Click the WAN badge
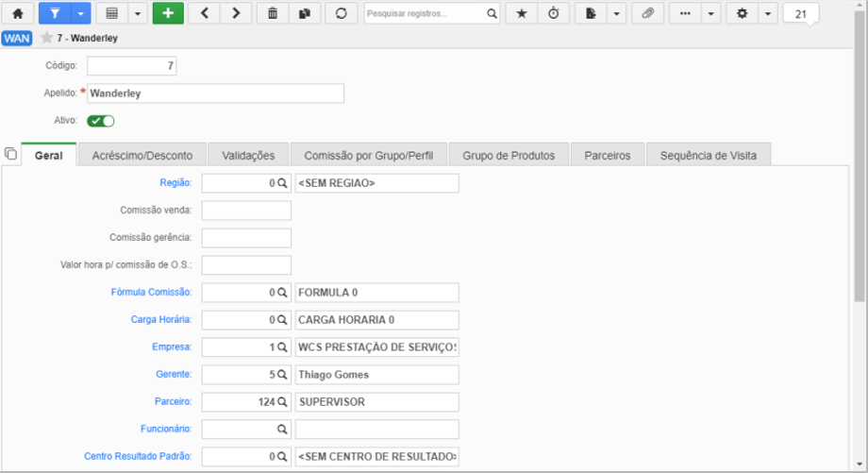Image resolution: width=868 pixels, height=473 pixels. [17, 38]
